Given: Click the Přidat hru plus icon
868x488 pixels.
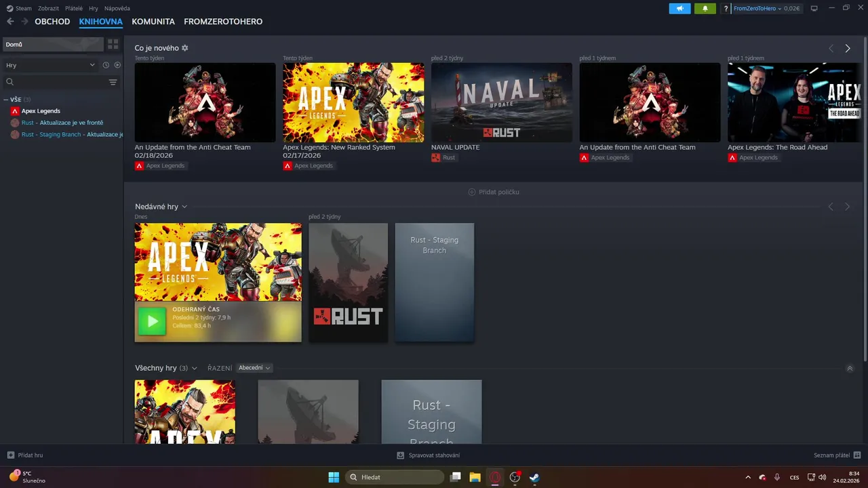Looking at the screenshot, I should click(x=10, y=455).
